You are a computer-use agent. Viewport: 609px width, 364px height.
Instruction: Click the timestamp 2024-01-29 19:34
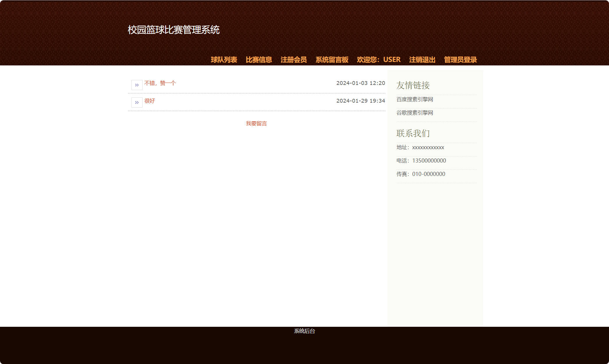click(x=361, y=100)
